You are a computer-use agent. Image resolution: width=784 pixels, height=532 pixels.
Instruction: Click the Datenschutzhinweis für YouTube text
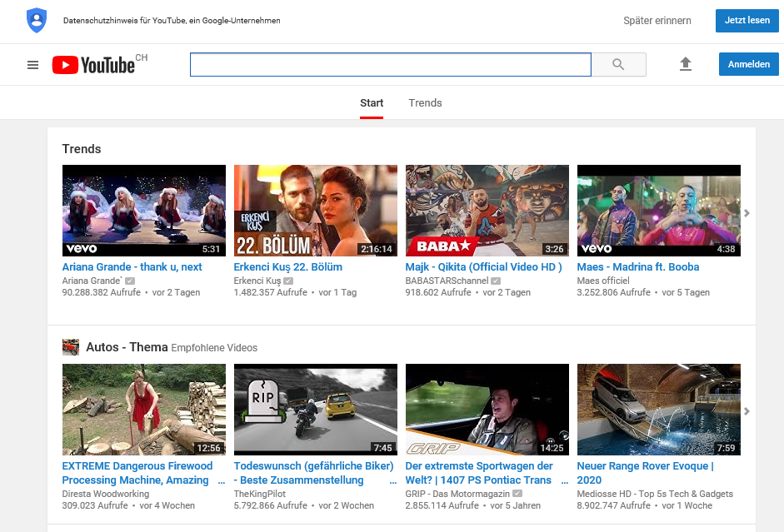[172, 21]
